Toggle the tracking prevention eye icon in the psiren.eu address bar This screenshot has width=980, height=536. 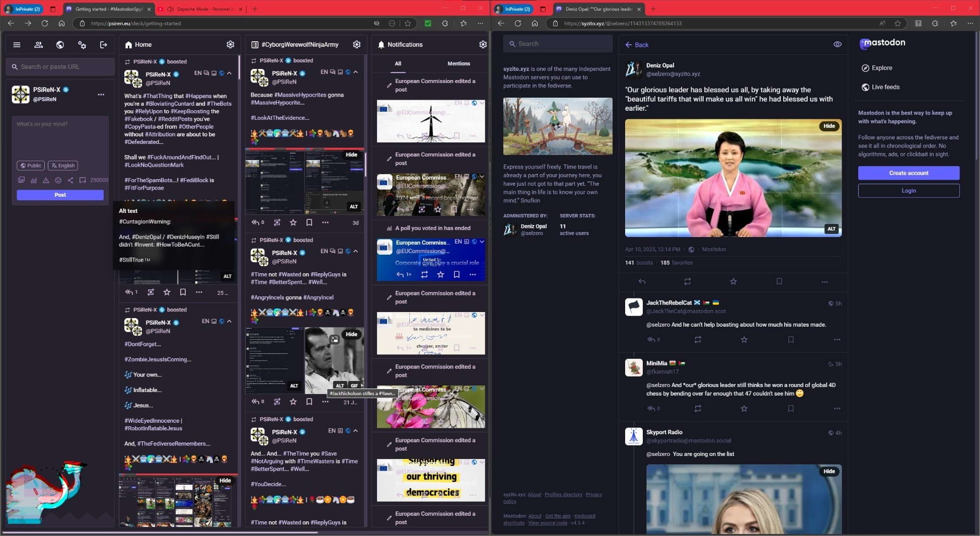click(x=376, y=23)
